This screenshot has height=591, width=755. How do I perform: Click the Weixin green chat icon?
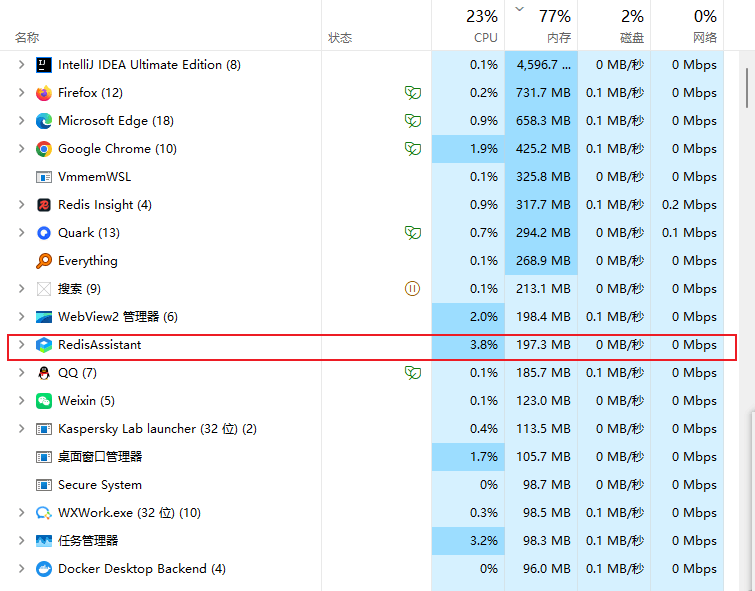[44, 401]
